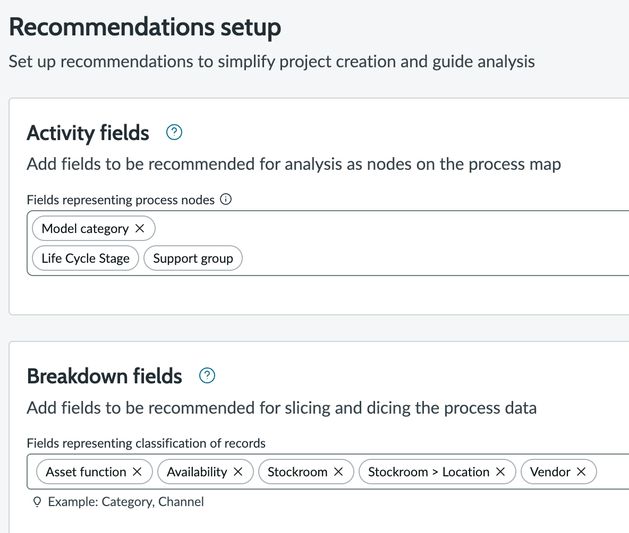The width and height of the screenshot is (629, 533).
Task: Remove the Availability chip via X
Action: 238,472
